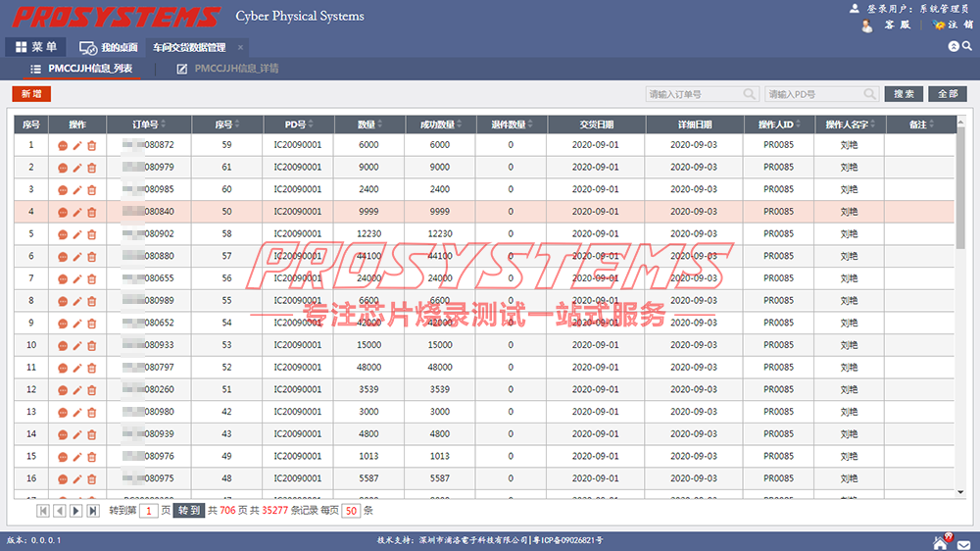Go to previous page of records
The height and width of the screenshot is (551, 980).
60,511
